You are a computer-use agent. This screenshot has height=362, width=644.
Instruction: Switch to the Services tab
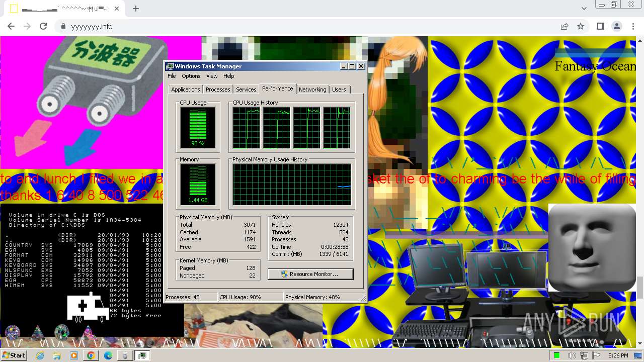[246, 89]
